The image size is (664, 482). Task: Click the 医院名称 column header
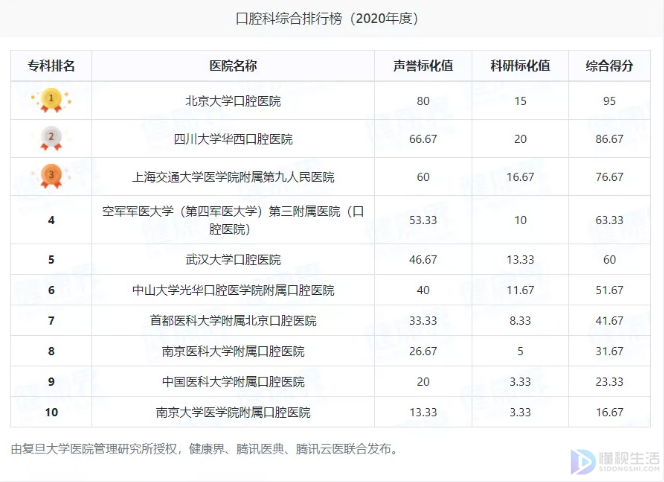pyautogui.click(x=233, y=66)
